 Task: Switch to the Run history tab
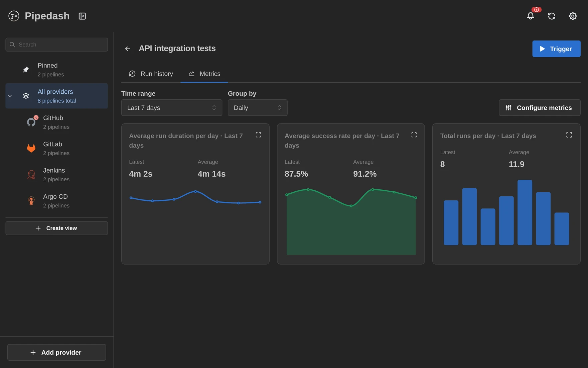[151, 74]
